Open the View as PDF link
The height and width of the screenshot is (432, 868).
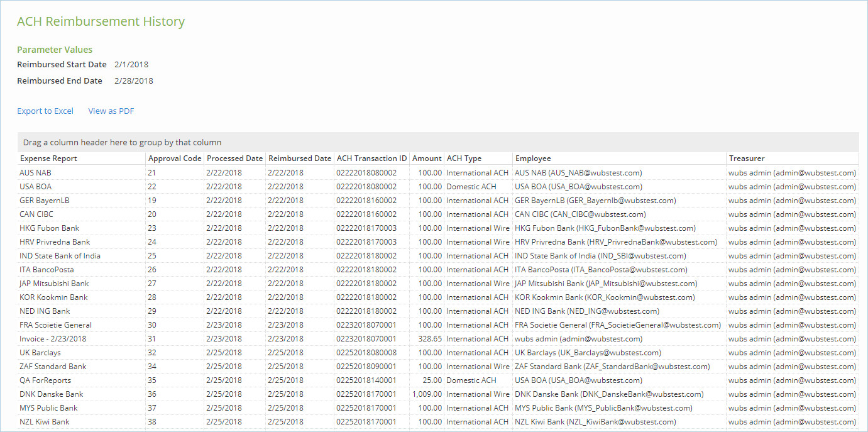click(111, 111)
